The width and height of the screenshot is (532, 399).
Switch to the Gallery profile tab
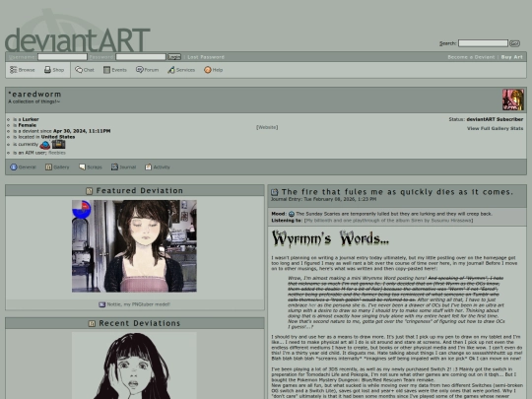coord(57,166)
